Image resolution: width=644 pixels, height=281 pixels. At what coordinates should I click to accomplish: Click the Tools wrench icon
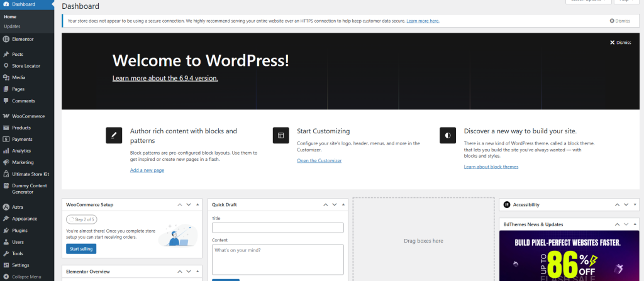[x=6, y=253]
